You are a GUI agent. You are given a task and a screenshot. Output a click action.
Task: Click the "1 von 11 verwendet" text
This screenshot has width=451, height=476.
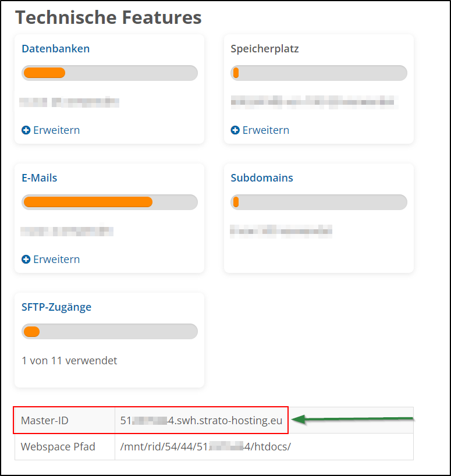69,361
